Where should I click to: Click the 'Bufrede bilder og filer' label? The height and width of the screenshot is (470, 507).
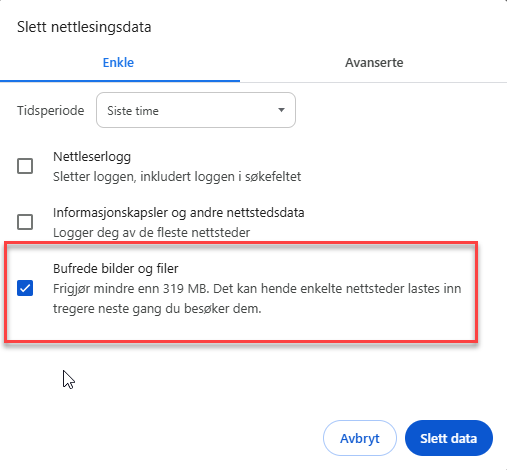(116, 269)
